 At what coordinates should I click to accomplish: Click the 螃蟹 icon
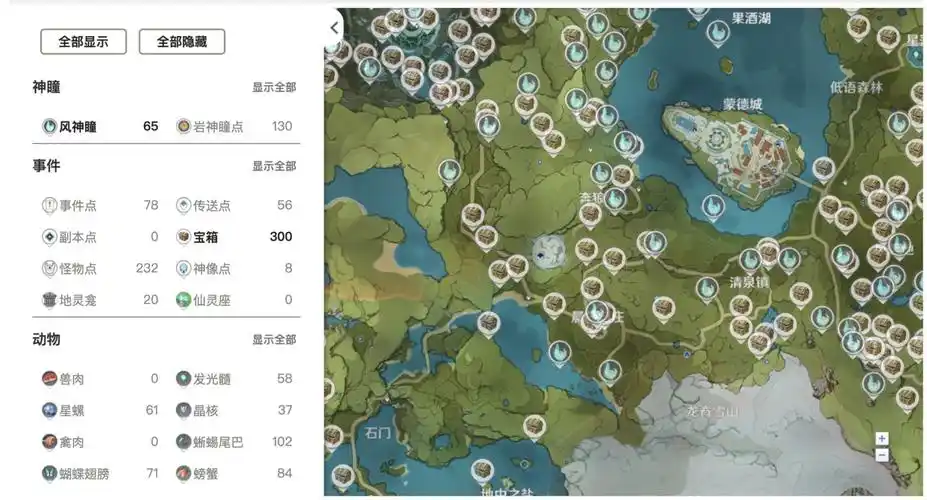pyautogui.click(x=183, y=473)
